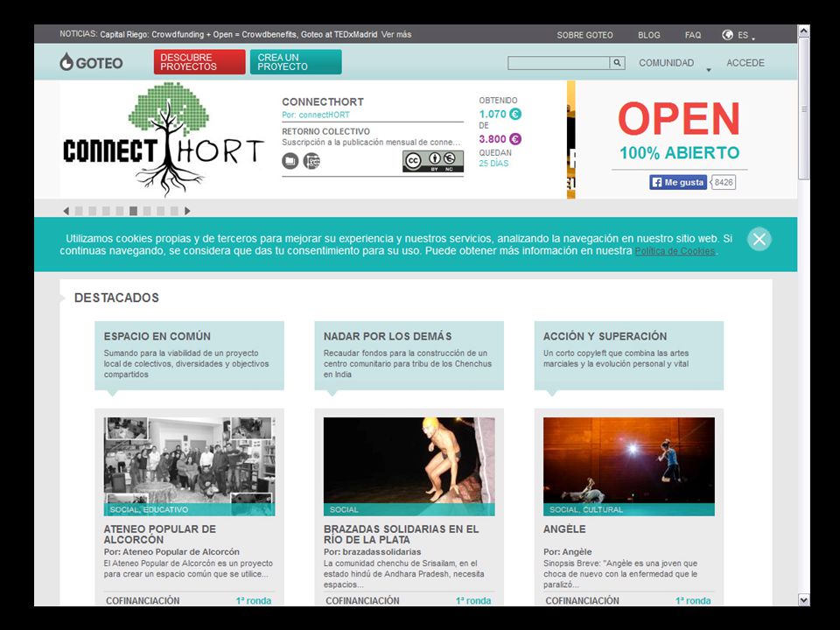Open the Angèle project stage photo
The image size is (840, 630).
click(x=628, y=466)
